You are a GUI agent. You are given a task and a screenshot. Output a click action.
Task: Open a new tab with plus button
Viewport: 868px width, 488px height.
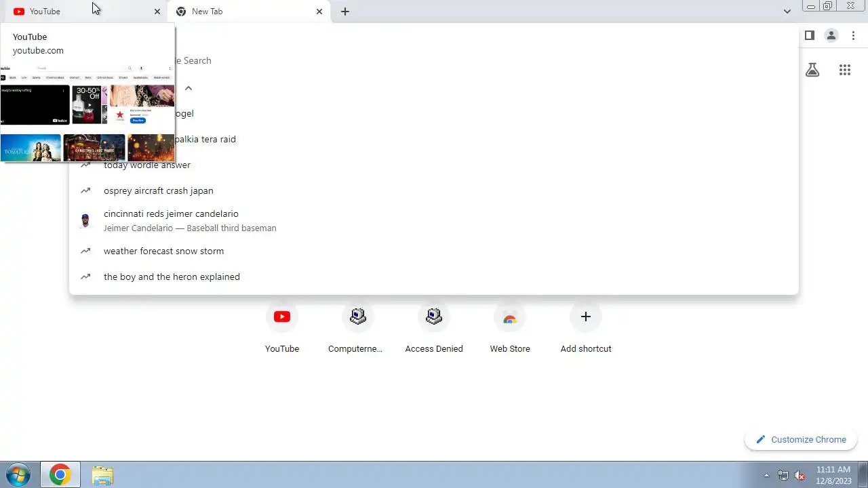345,12
